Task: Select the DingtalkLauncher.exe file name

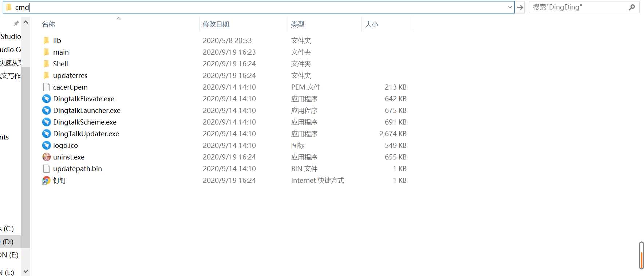Action: pyautogui.click(x=87, y=110)
